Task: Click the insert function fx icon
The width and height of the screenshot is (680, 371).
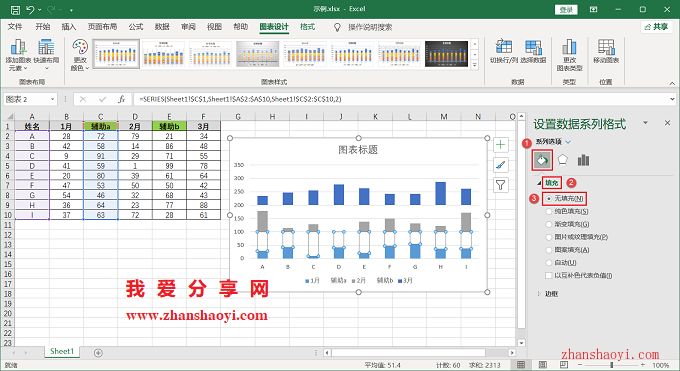Action: coord(121,99)
